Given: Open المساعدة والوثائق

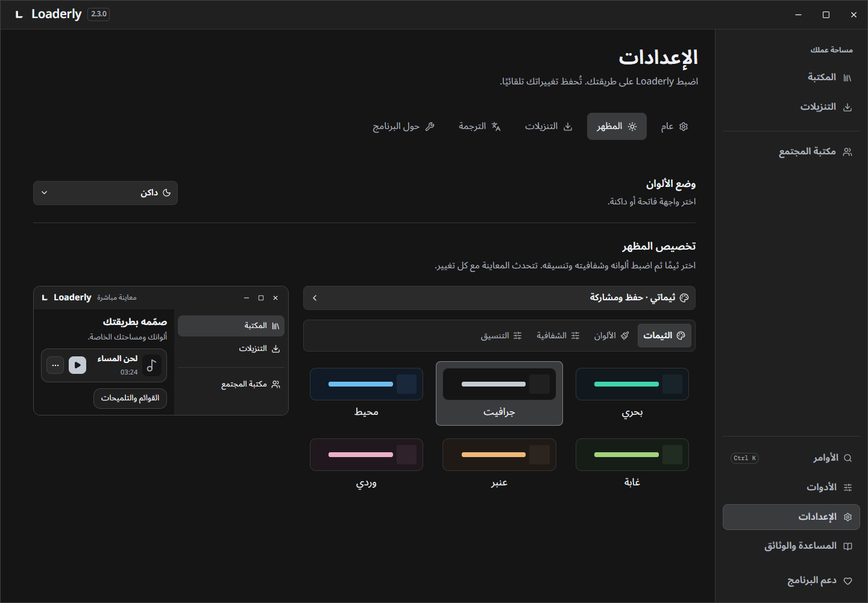Looking at the screenshot, I should (791, 546).
